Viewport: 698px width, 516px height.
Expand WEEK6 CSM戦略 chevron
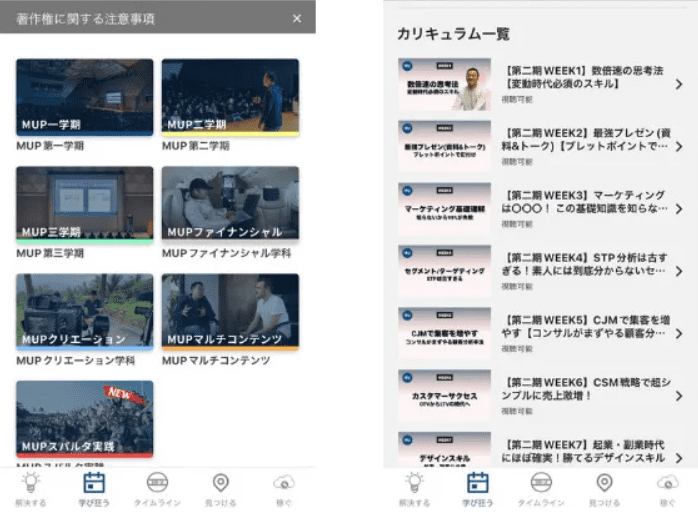678,396
